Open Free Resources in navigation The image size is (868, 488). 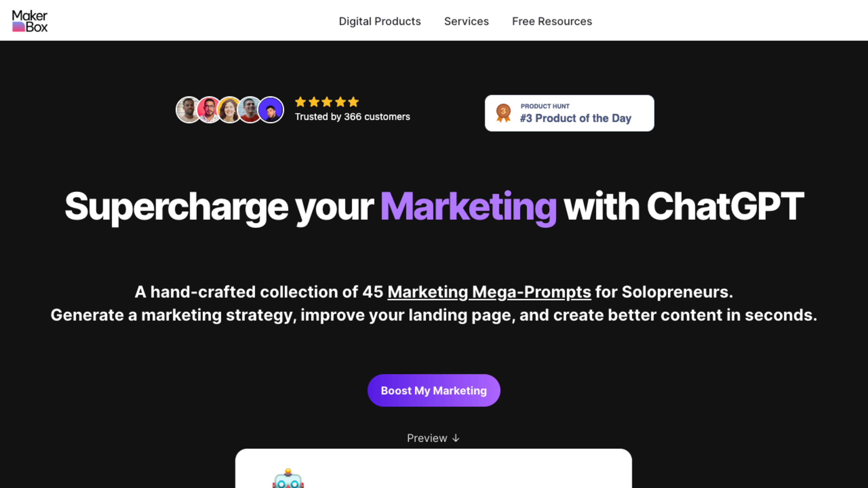(x=552, y=21)
